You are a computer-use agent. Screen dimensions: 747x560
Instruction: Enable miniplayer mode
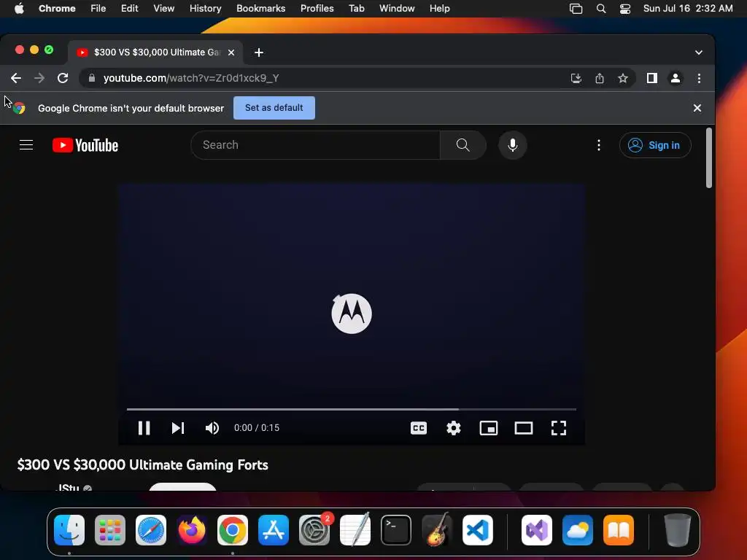click(489, 428)
